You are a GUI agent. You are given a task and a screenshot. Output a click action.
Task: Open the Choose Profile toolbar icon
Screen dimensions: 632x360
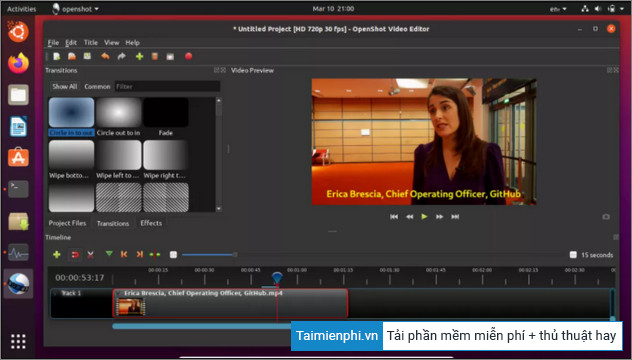click(x=155, y=56)
